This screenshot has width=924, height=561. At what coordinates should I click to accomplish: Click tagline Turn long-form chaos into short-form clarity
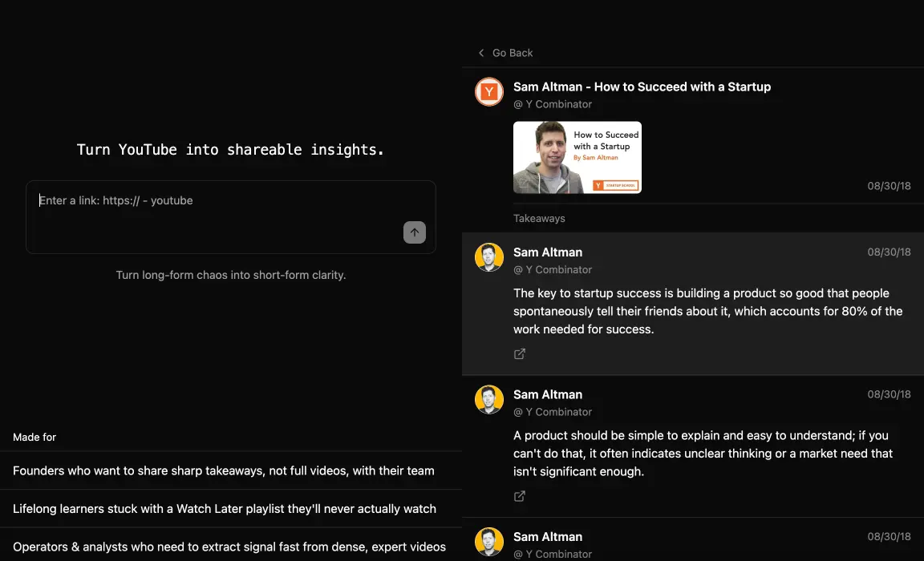(230, 275)
